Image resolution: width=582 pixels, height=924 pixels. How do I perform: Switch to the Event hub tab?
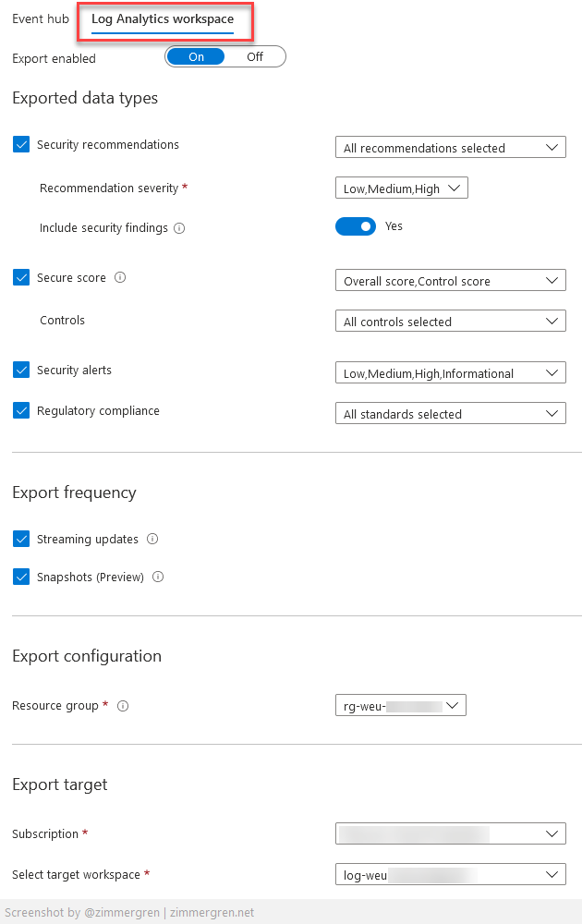pyautogui.click(x=40, y=18)
